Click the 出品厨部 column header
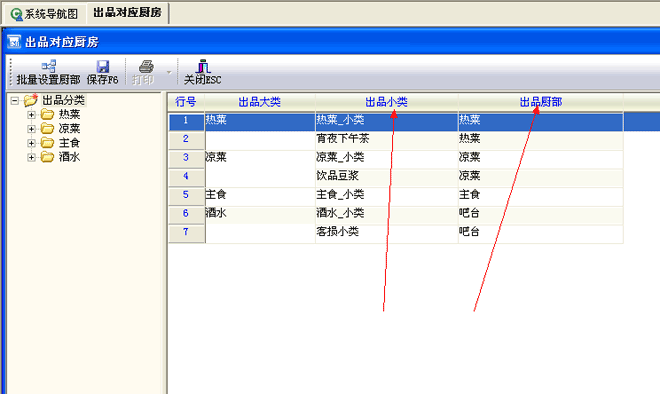This screenshot has width=660, height=394. [x=541, y=102]
